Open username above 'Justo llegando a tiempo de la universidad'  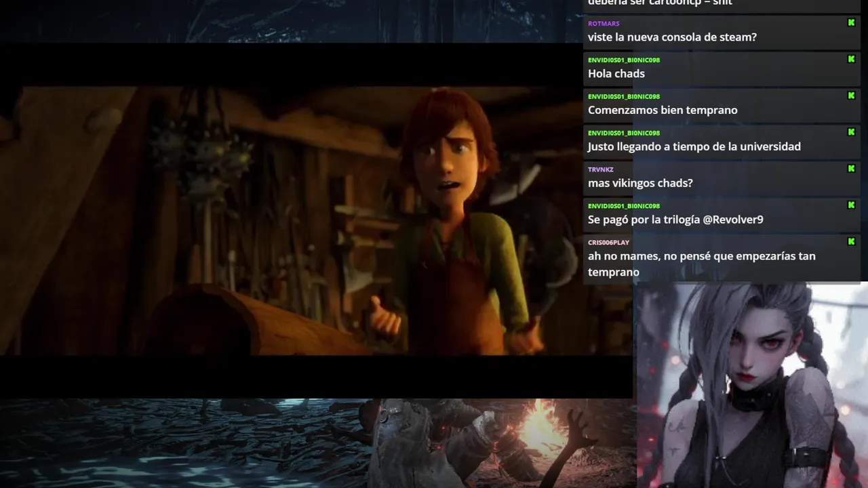pos(624,133)
